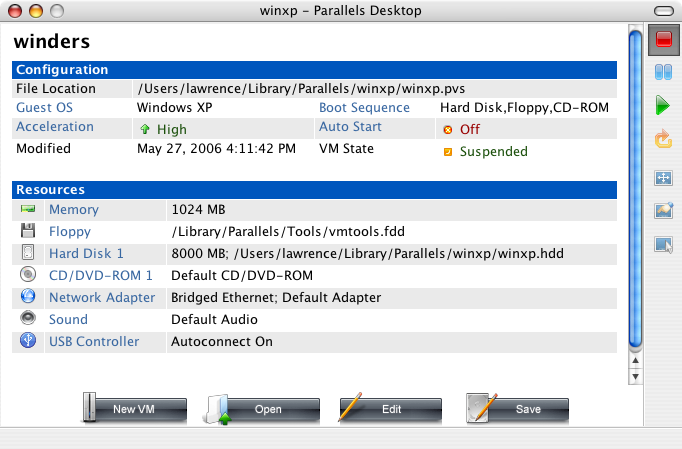This screenshot has height=449, width=682.
Task: Click the Auto Start link
Action: (x=350, y=127)
